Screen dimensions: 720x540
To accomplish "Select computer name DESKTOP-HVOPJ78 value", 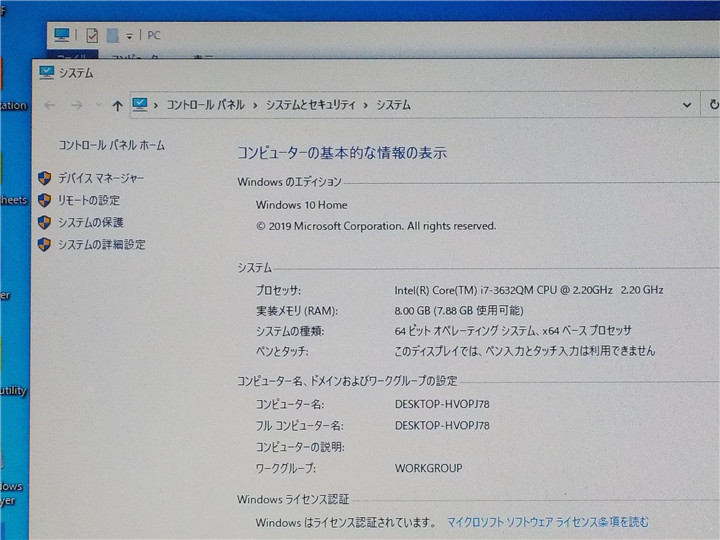I will [x=442, y=404].
